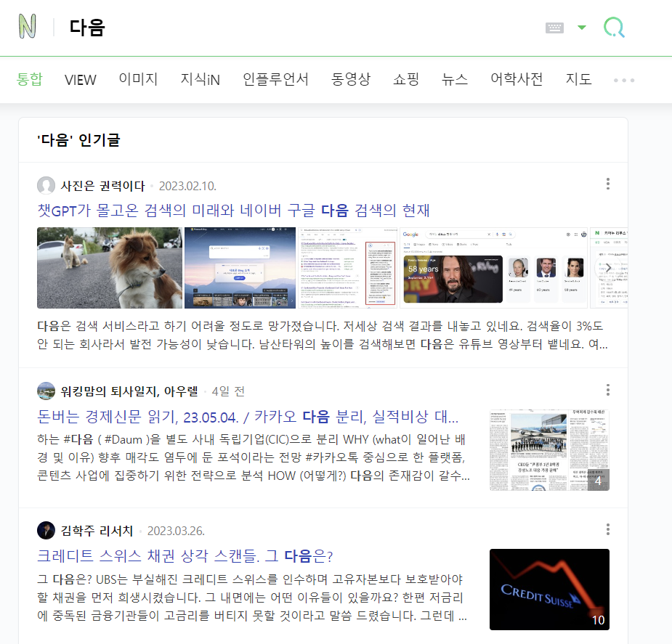View the Credit Suisse thumbnail image
672x644 pixels.
pyautogui.click(x=549, y=590)
